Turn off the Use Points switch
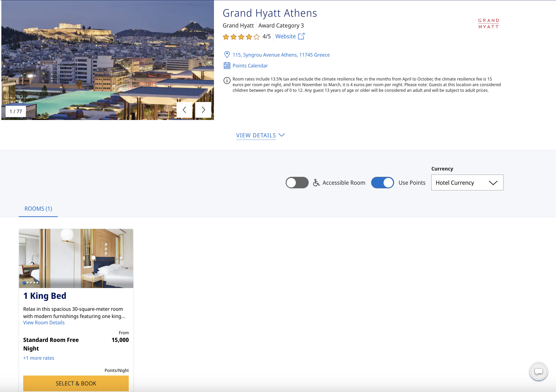The image size is (556, 392). [x=383, y=183]
